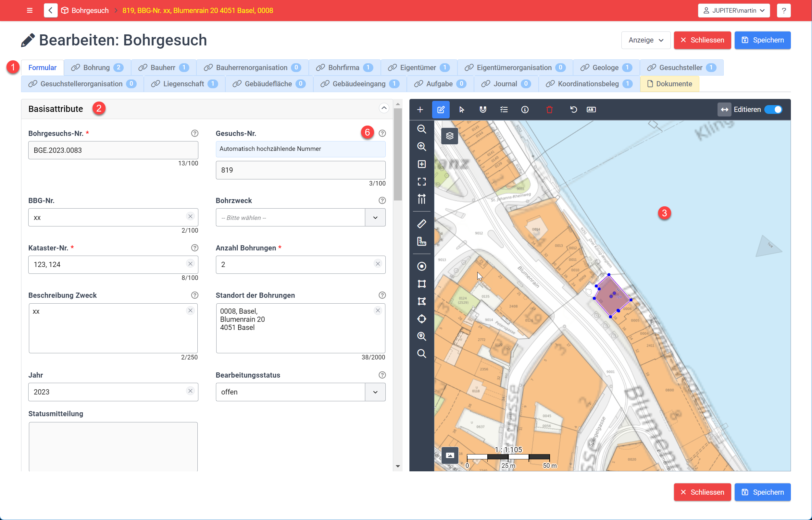
Task: Click the AB label icon in map toolbar
Action: (591, 109)
